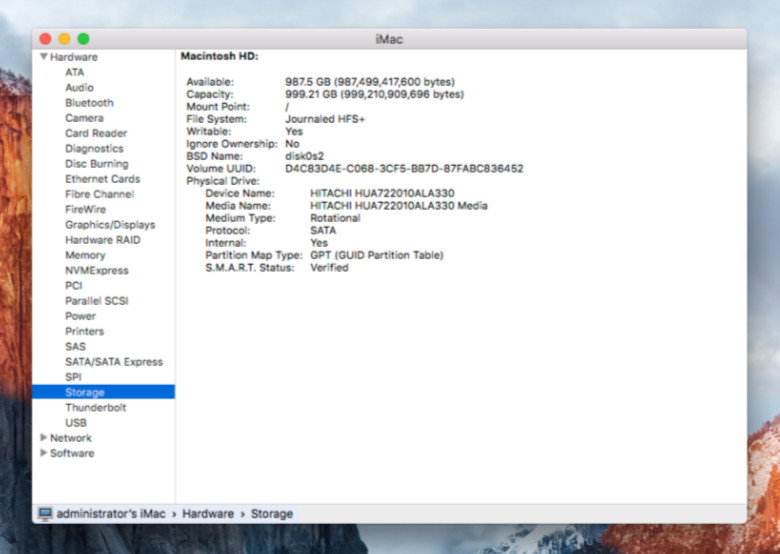Image resolution: width=780 pixels, height=554 pixels.
Task: Click the Journaled HFS+ file system value
Action: tap(325, 119)
